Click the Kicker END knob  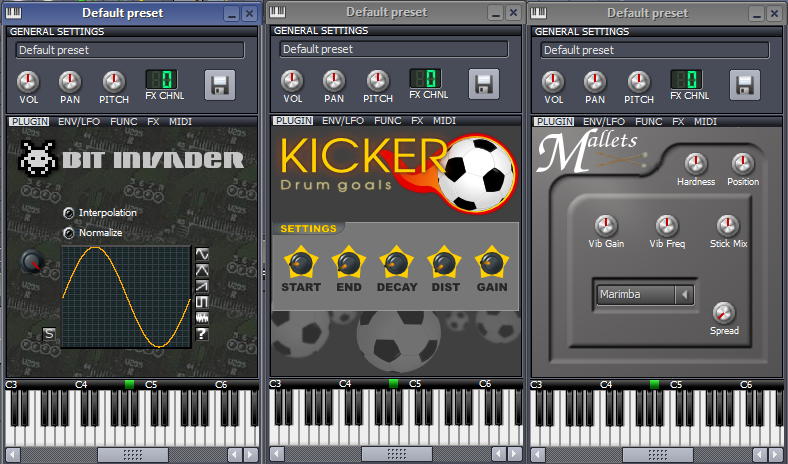[348, 263]
